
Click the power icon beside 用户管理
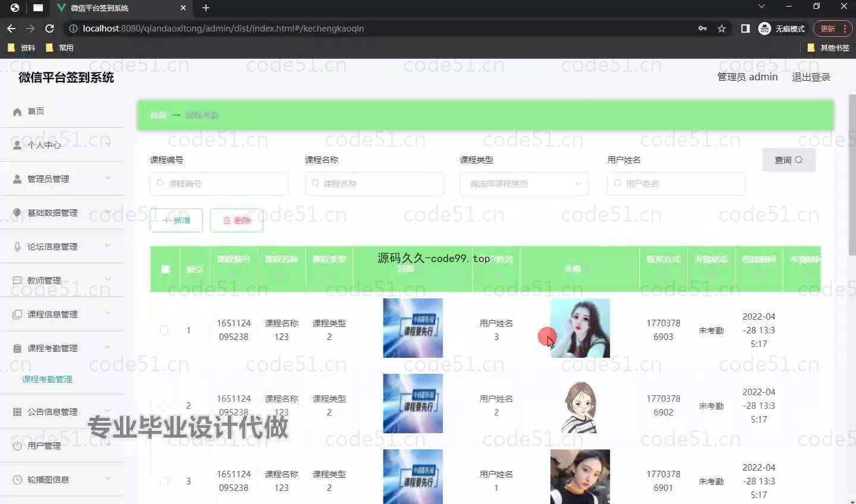[x=17, y=446]
